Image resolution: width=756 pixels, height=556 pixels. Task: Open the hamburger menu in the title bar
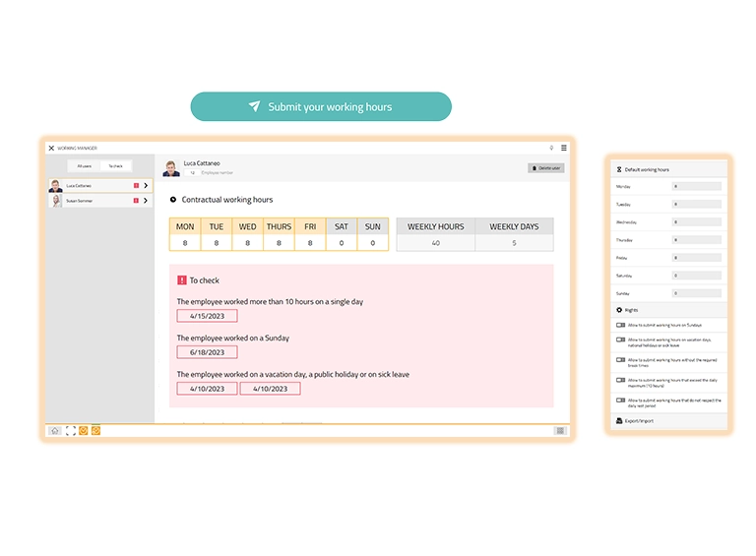point(564,148)
